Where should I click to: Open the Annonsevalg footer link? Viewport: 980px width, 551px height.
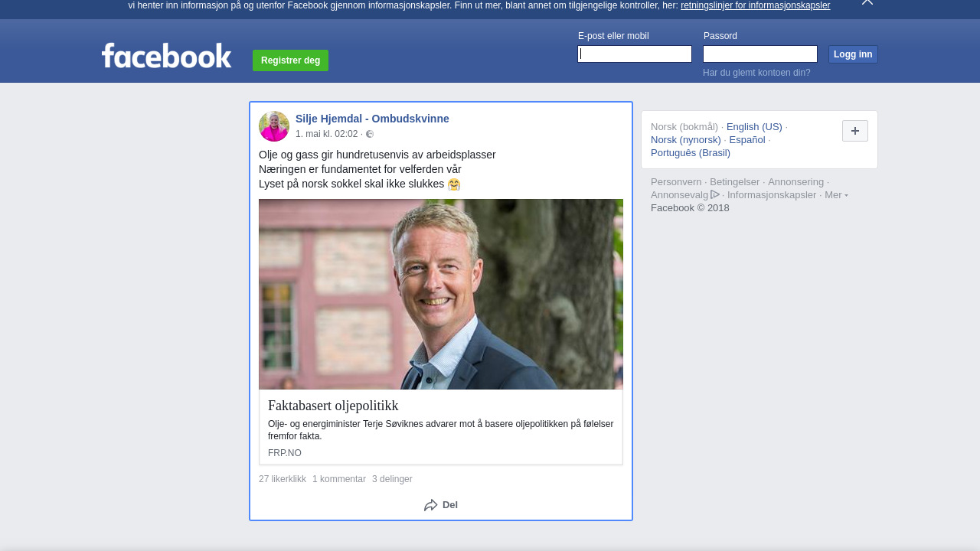point(680,194)
